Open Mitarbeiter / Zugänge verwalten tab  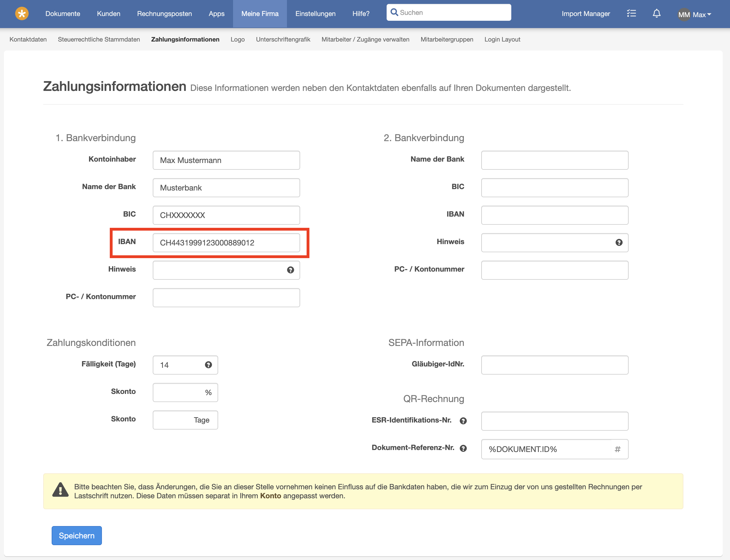365,39
